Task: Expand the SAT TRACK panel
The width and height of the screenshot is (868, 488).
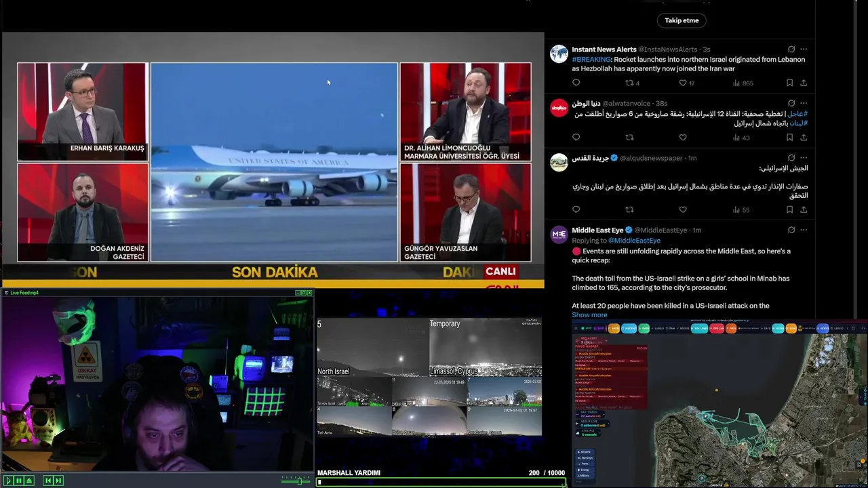Action: pyautogui.click(x=590, y=414)
